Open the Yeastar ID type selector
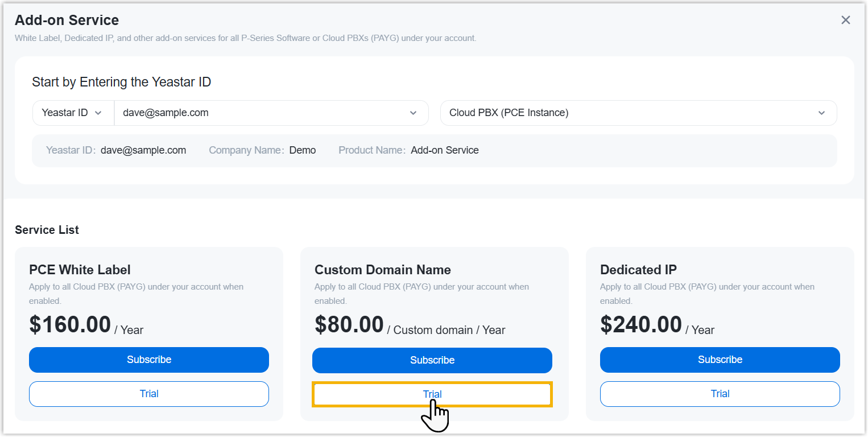 tap(73, 113)
